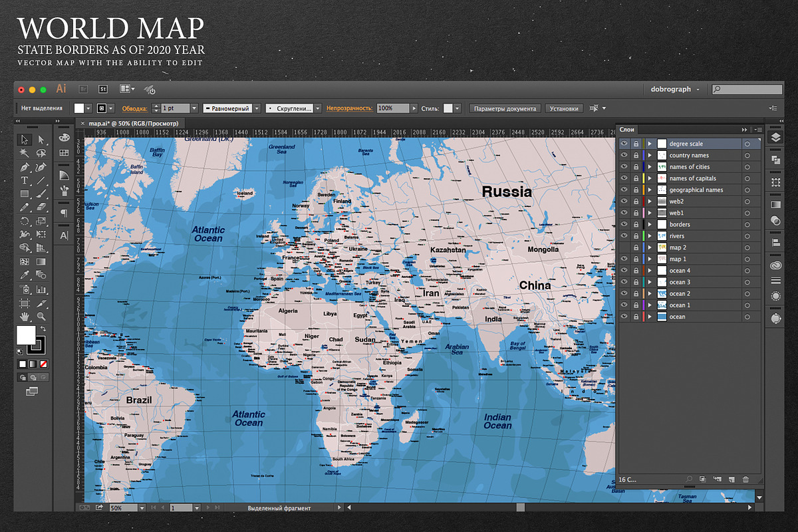Click the Обводка stroke link
This screenshot has width=798, height=532.
click(135, 108)
